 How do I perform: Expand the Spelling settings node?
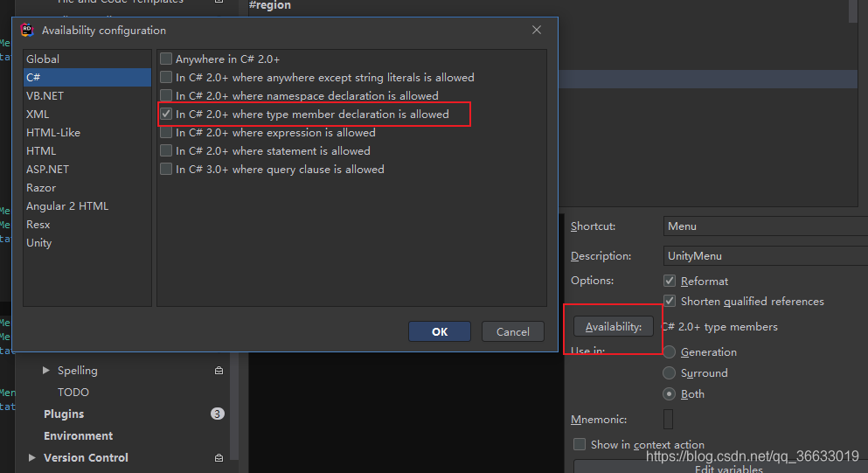[46, 370]
